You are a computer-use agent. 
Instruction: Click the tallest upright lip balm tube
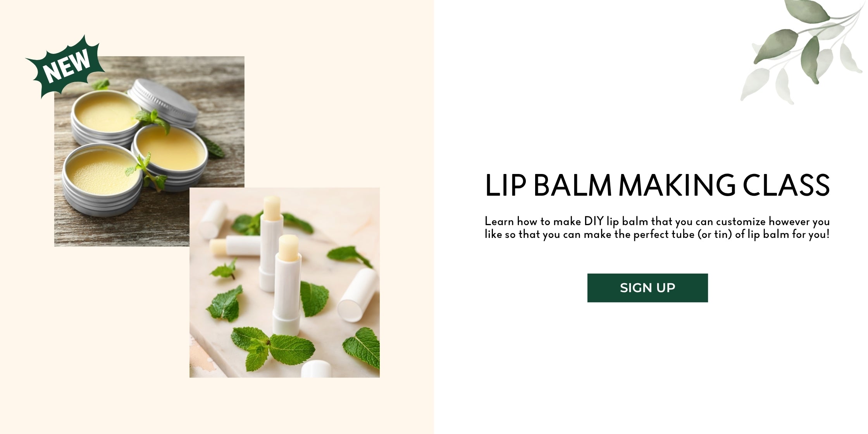(271, 244)
